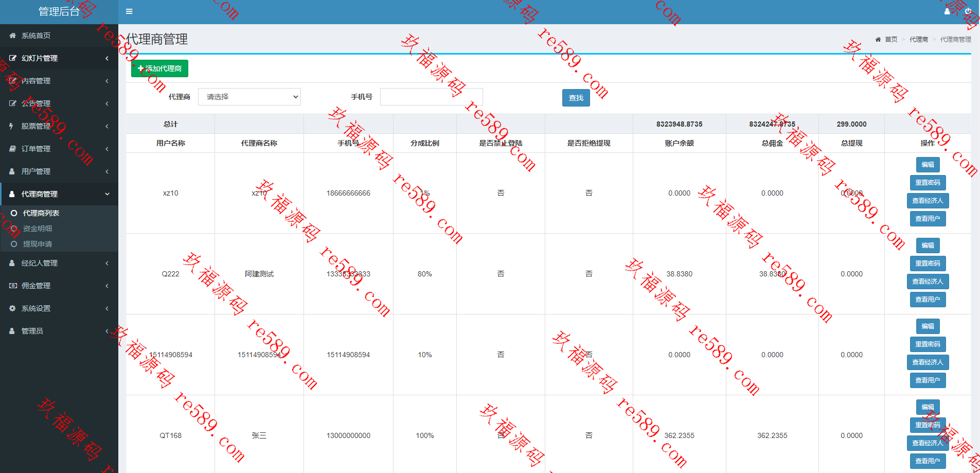The width and height of the screenshot is (980, 473).
Task: Expand 内容管理 with its chevron
Action: 107,81
